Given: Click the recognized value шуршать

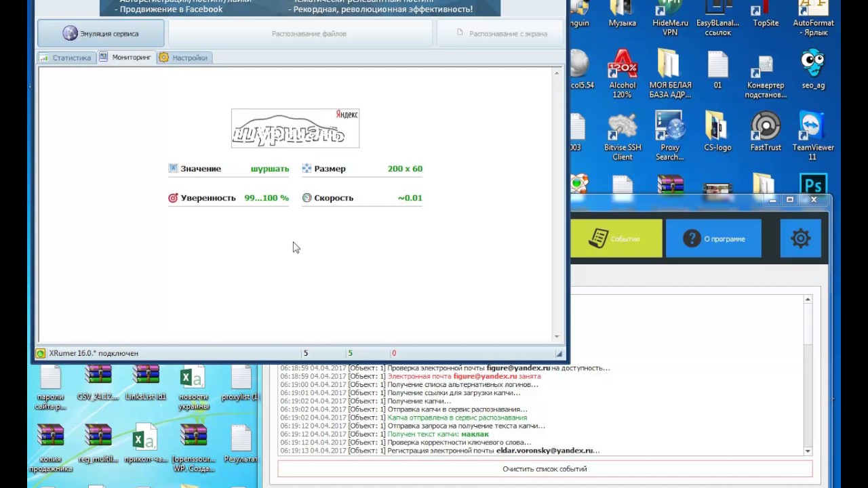Looking at the screenshot, I should pyautogui.click(x=270, y=169).
